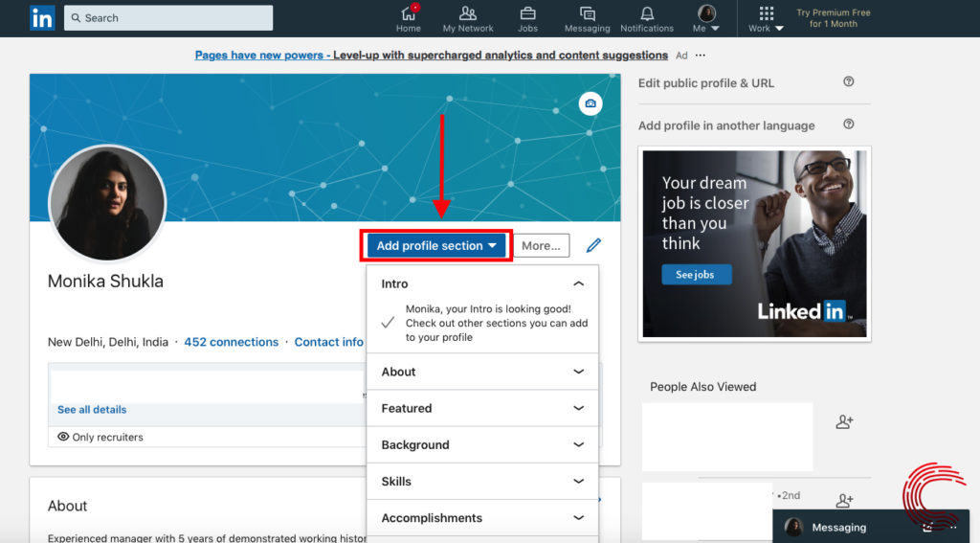
Task: Click the People Also Viewed heading
Action: [703, 387]
